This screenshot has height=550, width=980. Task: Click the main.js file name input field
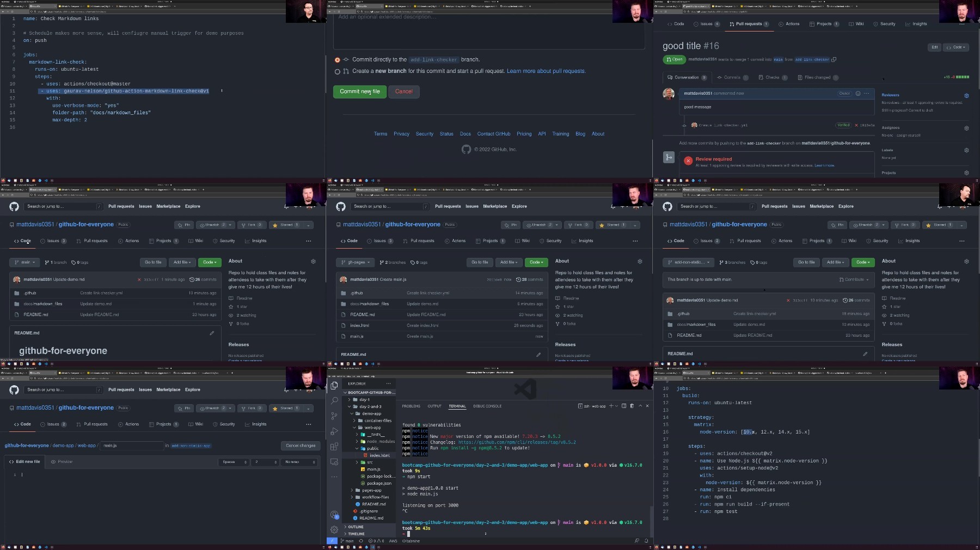pos(131,446)
